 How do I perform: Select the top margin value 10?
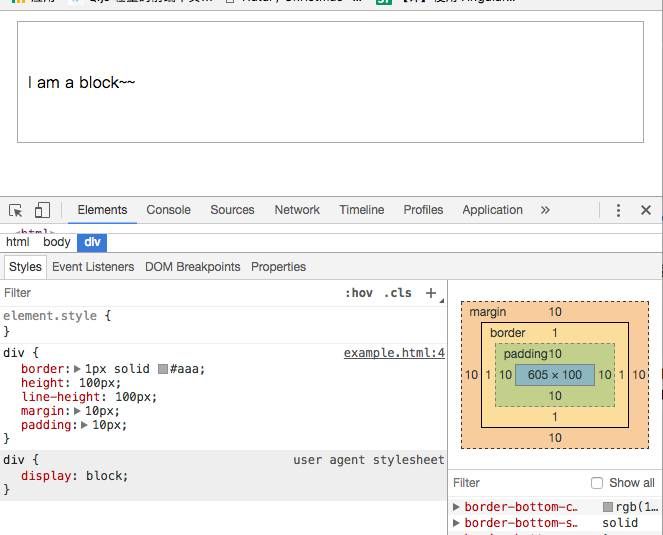(555, 312)
